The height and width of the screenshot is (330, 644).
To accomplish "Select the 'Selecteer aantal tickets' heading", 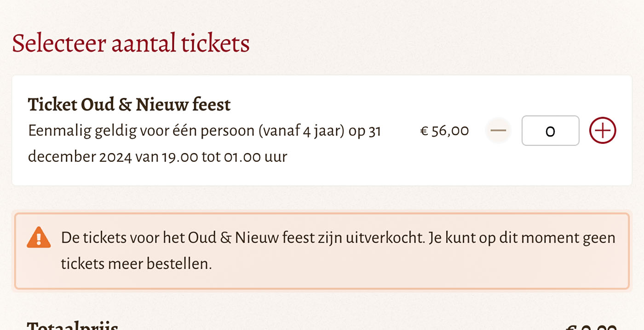I will point(131,43).
